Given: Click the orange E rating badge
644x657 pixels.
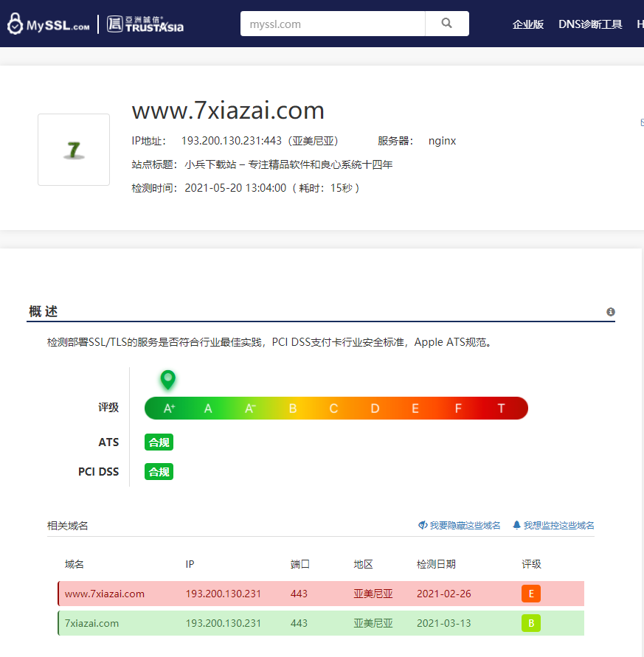Looking at the screenshot, I should tap(530, 594).
